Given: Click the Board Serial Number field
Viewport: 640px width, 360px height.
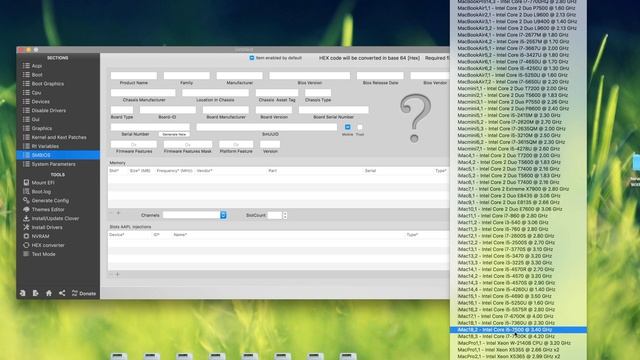Looking at the screenshot, I should click(x=333, y=110).
